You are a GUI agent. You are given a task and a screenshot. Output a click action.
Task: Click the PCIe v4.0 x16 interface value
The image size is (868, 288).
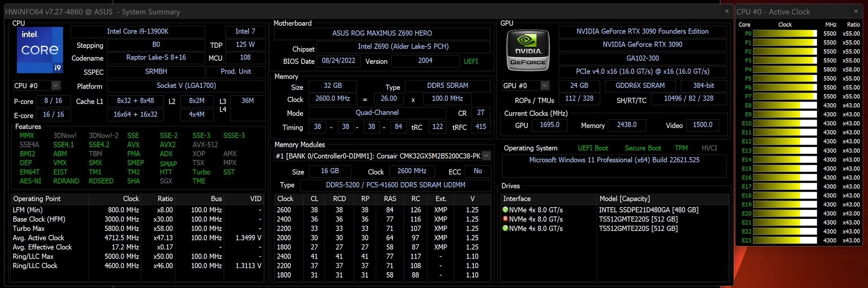click(642, 72)
